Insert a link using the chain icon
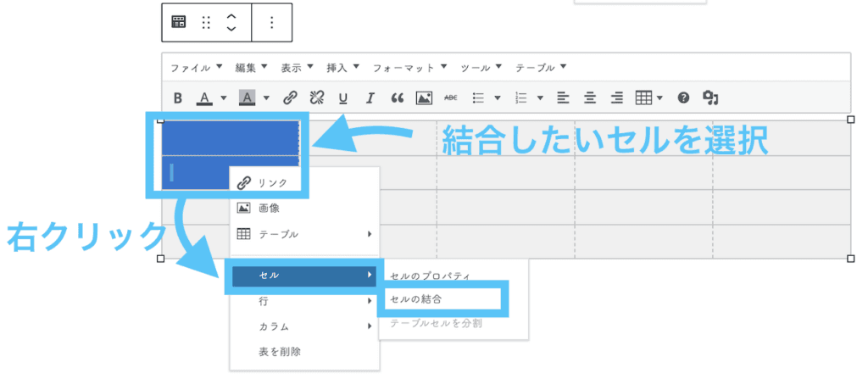The image size is (868, 379). pyautogui.click(x=290, y=98)
